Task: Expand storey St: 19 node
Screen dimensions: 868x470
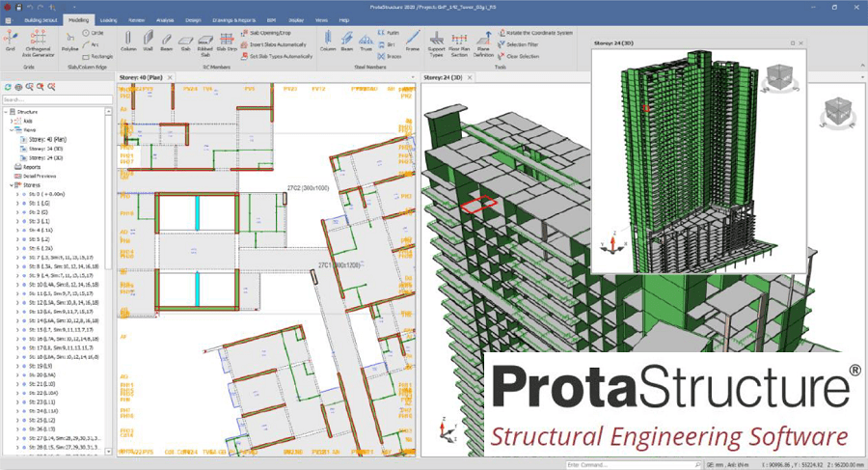Action: [x=17, y=366]
